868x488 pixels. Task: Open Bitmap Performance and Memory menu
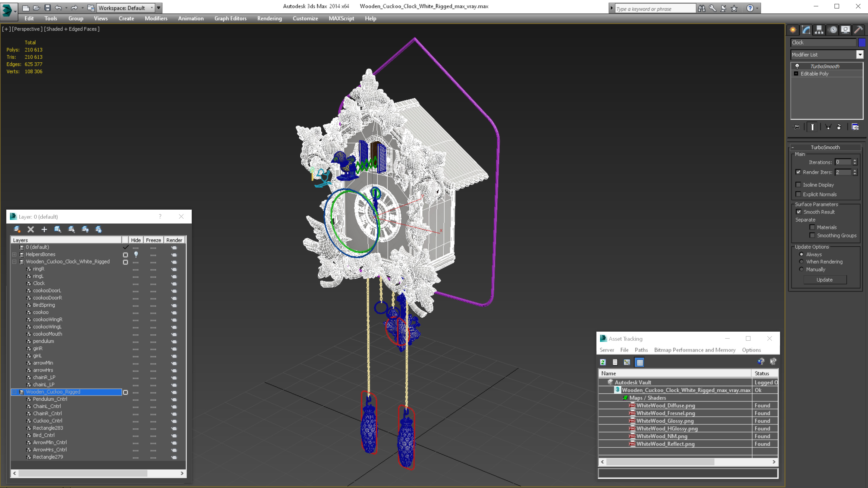(694, 350)
